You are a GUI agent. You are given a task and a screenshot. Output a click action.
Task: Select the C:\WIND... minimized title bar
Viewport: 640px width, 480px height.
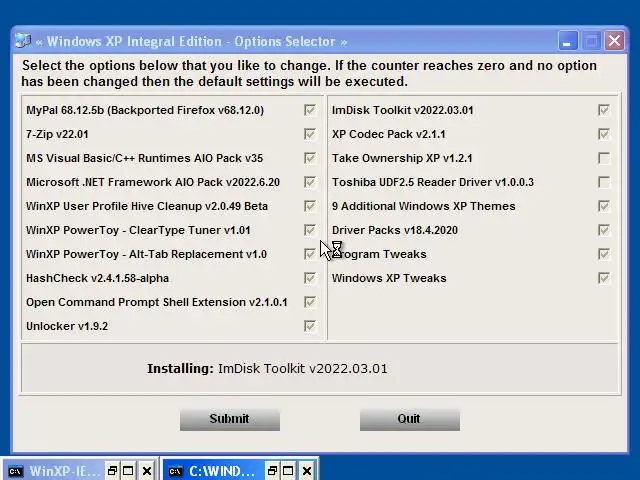point(222,471)
